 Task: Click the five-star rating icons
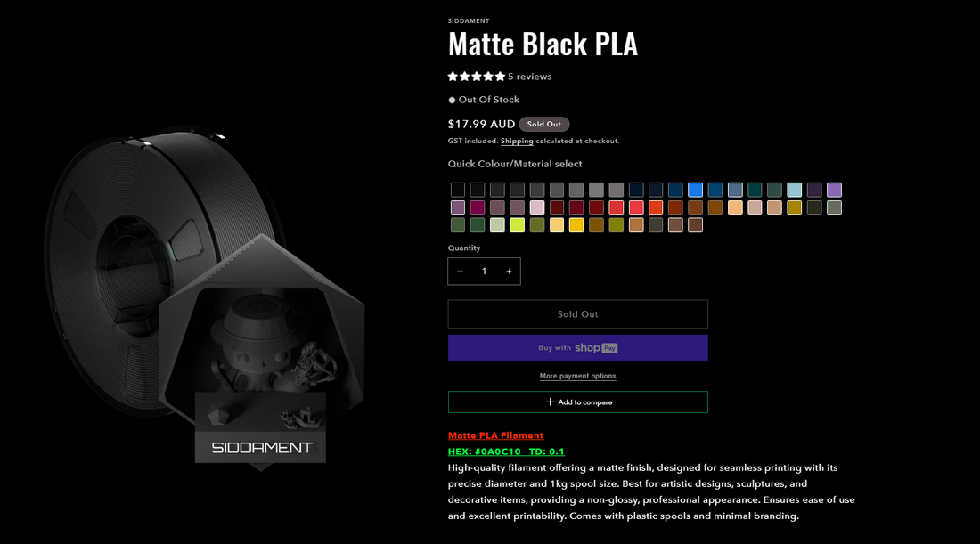pyautogui.click(x=477, y=77)
